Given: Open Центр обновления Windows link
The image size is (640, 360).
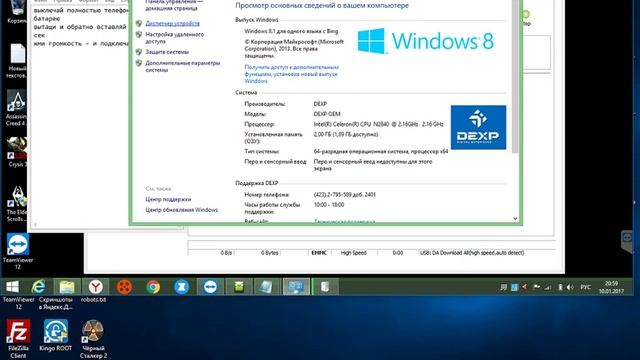Looking at the screenshot, I should (182, 210).
